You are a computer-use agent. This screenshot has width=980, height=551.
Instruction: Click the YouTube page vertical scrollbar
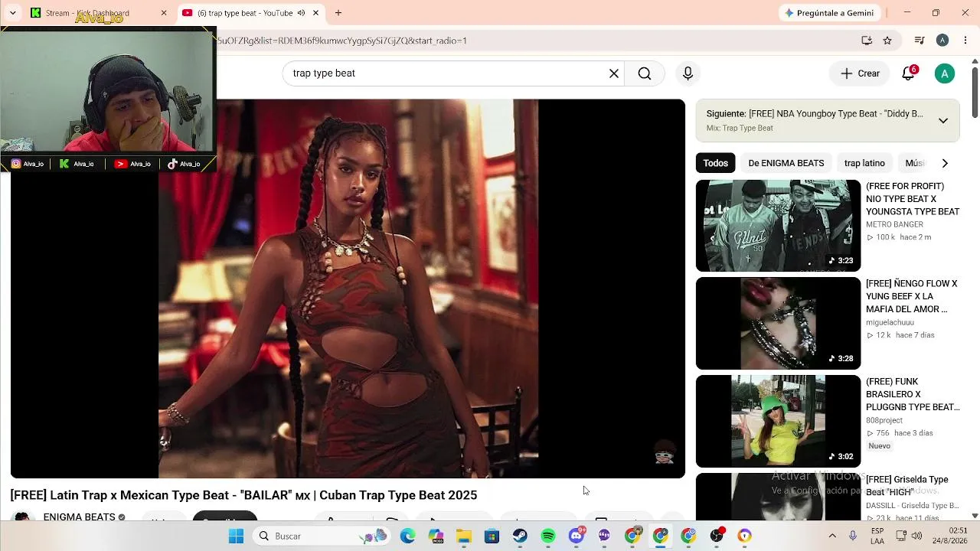(x=975, y=93)
